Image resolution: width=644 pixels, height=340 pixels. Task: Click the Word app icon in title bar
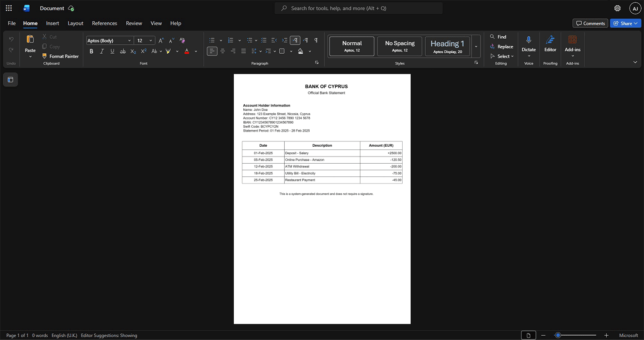[27, 8]
